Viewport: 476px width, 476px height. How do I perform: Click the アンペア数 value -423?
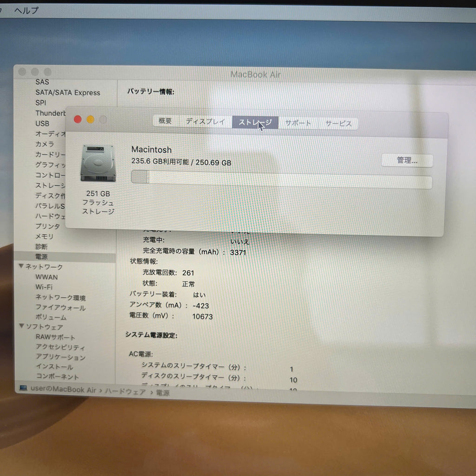tap(201, 306)
